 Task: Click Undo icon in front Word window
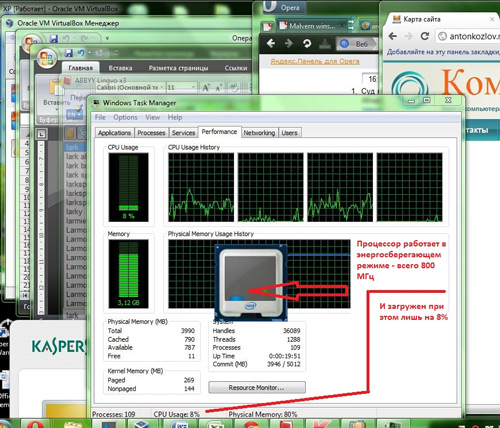pyautogui.click(x=80, y=53)
